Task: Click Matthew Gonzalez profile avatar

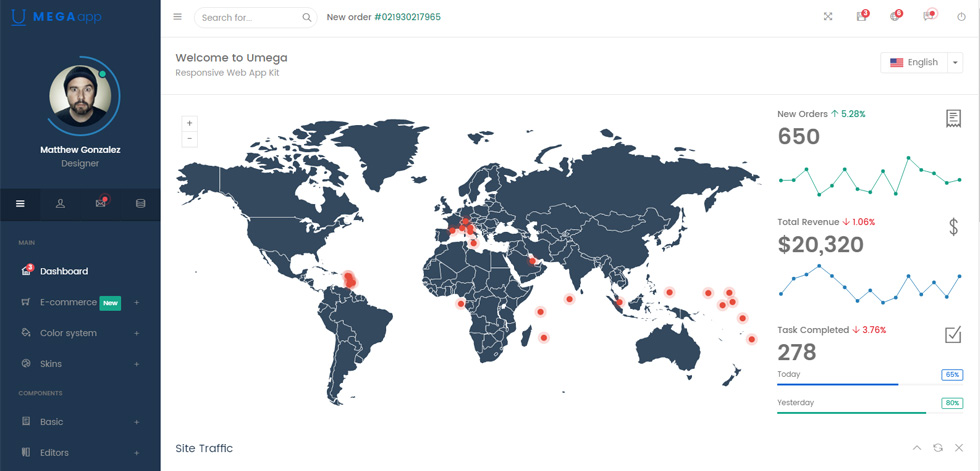Action: click(x=81, y=96)
